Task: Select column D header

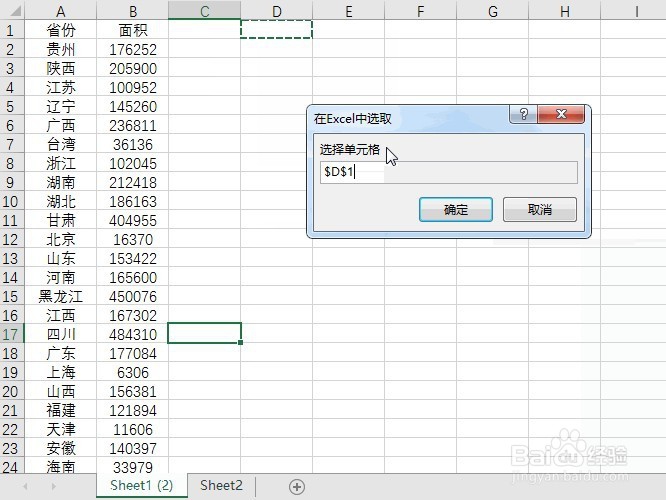Action: (x=277, y=11)
